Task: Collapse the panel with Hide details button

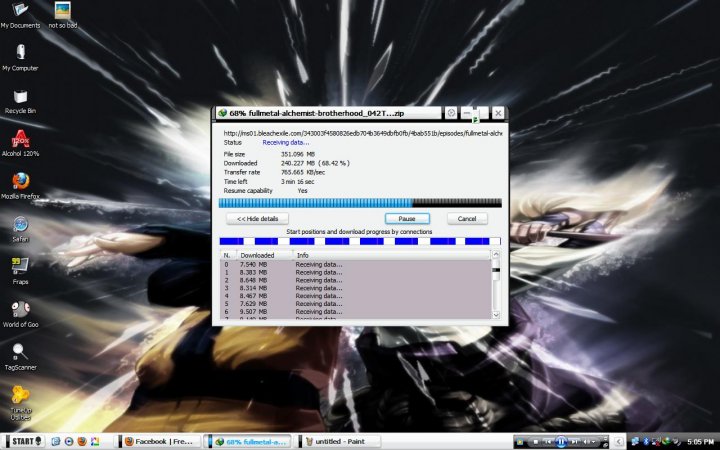Action: tap(258, 218)
